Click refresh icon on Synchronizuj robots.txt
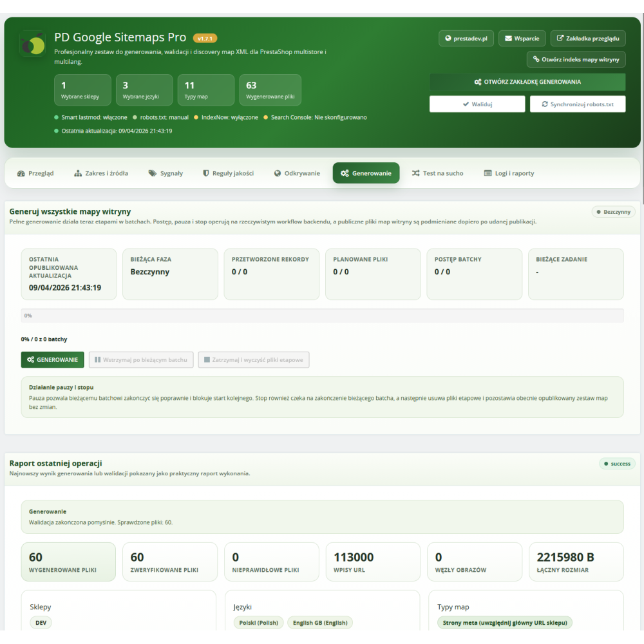644x644 pixels. tap(545, 104)
